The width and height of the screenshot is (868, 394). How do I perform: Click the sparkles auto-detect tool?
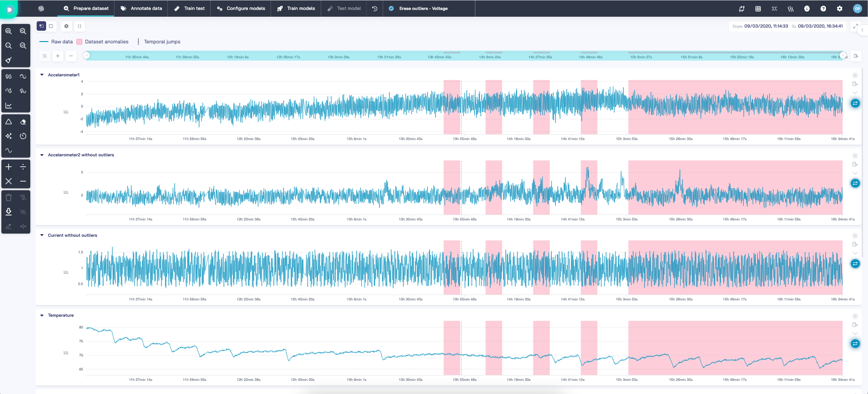(9, 136)
